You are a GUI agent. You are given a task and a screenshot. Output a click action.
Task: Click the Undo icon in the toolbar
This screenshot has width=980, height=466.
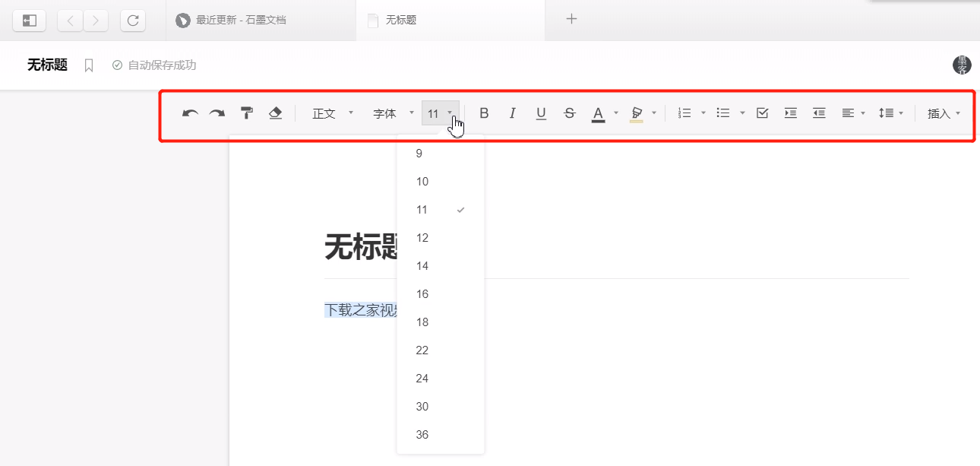pyautogui.click(x=188, y=113)
